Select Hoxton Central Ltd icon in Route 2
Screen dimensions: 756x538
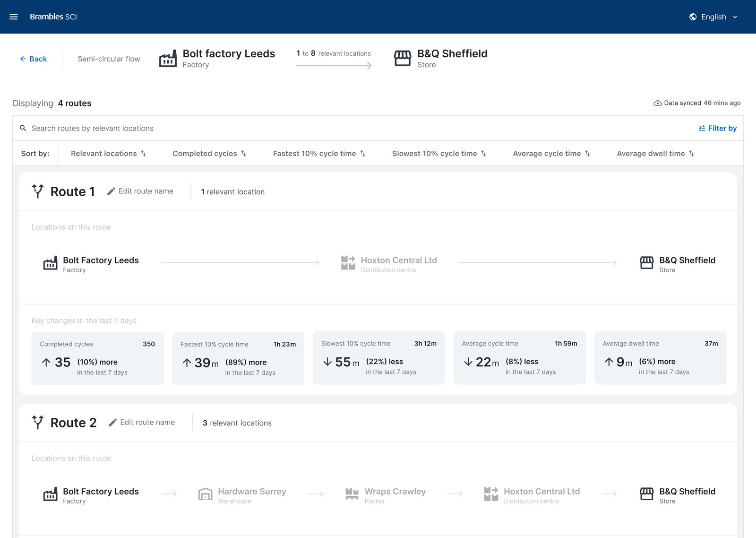pyautogui.click(x=491, y=494)
